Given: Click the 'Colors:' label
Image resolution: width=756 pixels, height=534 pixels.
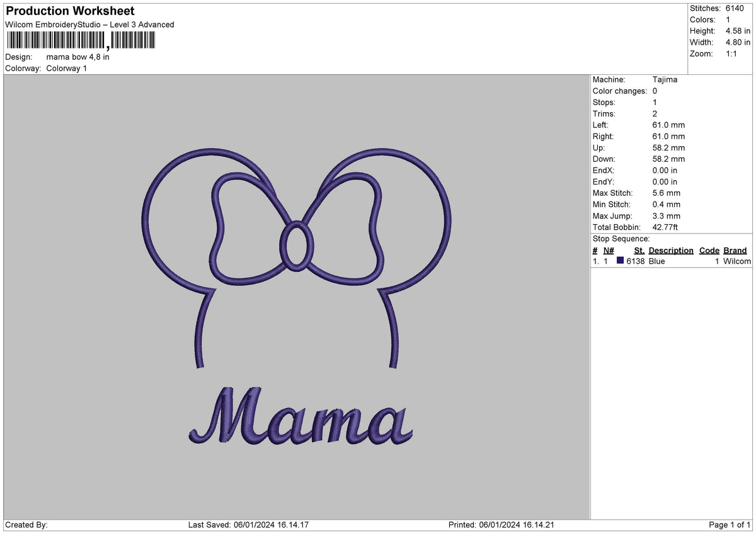Looking at the screenshot, I should [x=702, y=20].
